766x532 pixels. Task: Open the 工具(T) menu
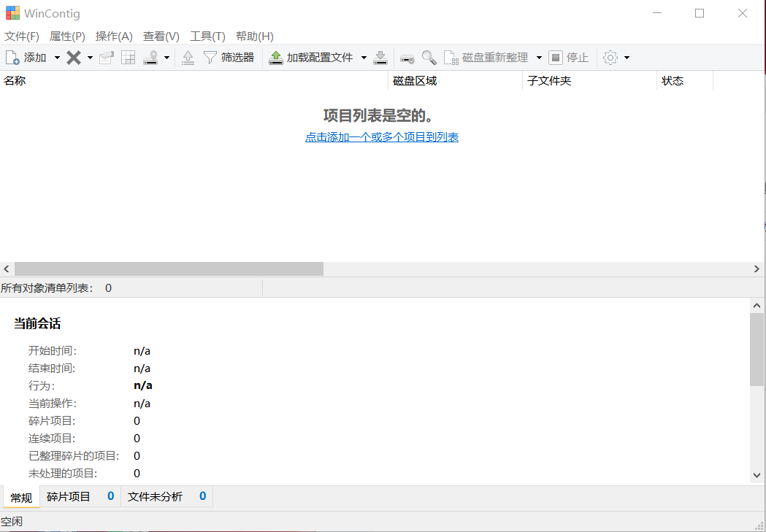click(x=207, y=36)
